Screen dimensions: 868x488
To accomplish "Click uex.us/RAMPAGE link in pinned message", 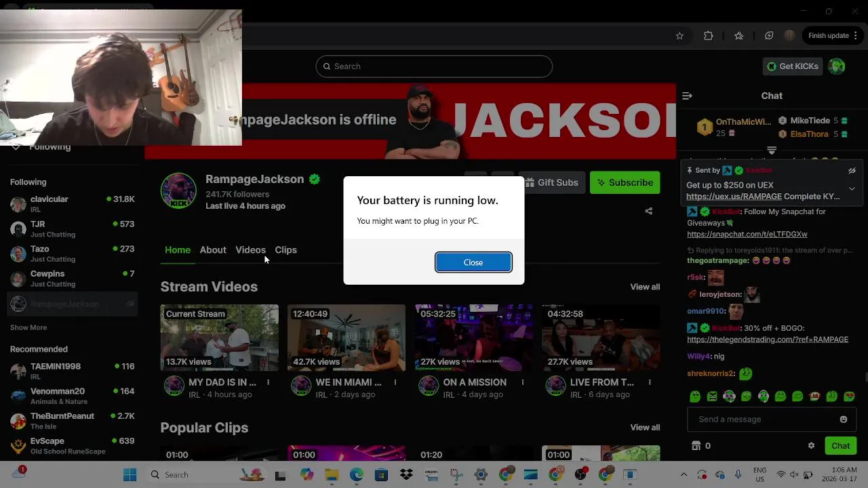I will tap(734, 197).
